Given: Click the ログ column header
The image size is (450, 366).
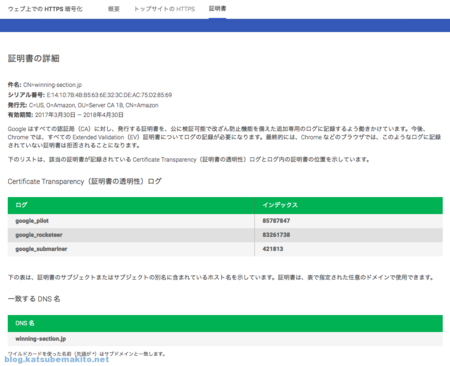Looking at the screenshot, I should click(131, 205).
